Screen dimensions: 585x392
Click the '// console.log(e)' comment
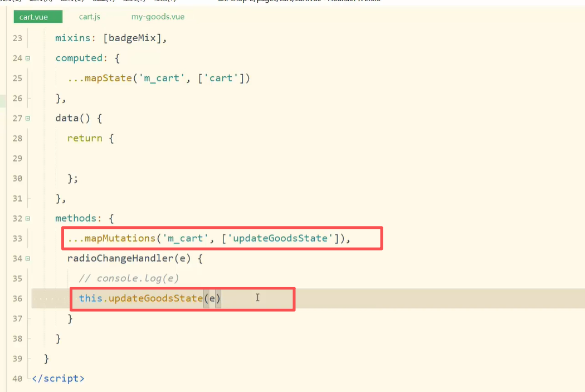[129, 278]
